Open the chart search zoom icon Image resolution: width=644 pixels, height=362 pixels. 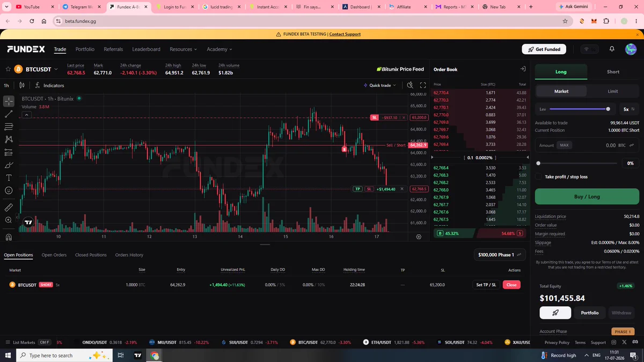pyautogui.click(x=410, y=85)
